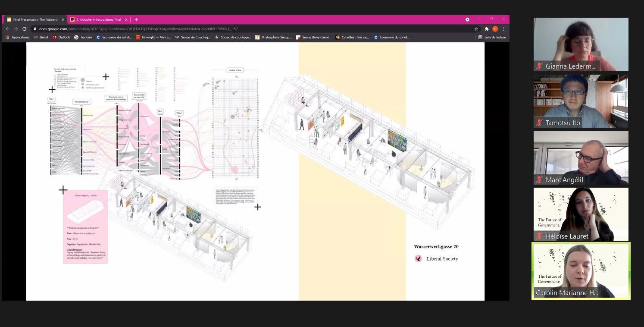Screen dimensions: 644x327
Task: Open the Stratosphere Snugp... bookmark
Action: [274, 38]
